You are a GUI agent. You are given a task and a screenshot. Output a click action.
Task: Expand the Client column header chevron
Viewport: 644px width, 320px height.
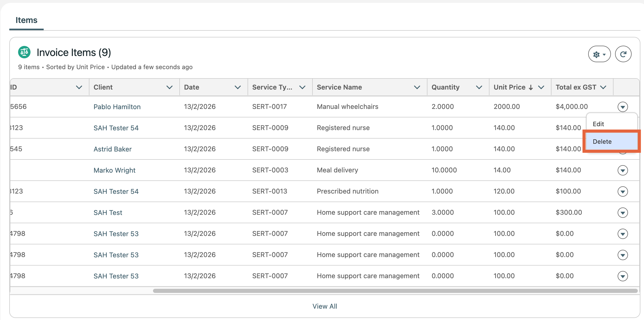170,87
